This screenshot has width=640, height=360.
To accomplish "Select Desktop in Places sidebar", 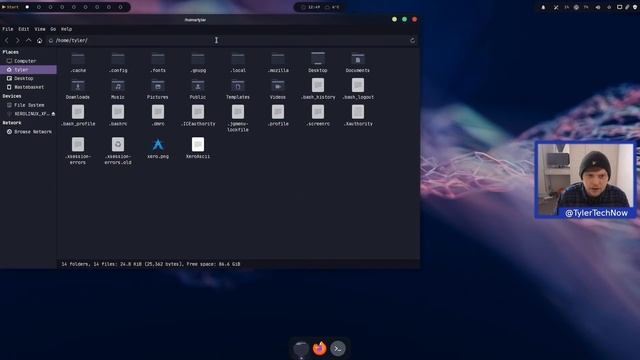I will (28, 78).
